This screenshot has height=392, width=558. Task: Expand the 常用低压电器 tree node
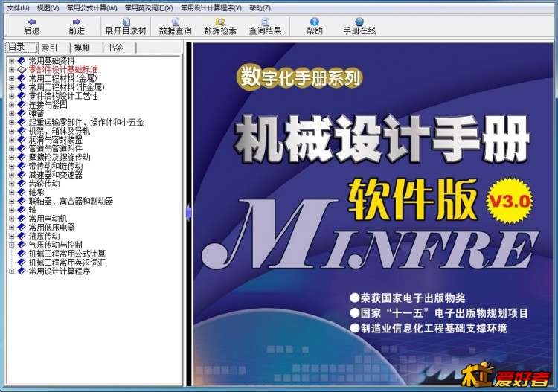(12, 228)
